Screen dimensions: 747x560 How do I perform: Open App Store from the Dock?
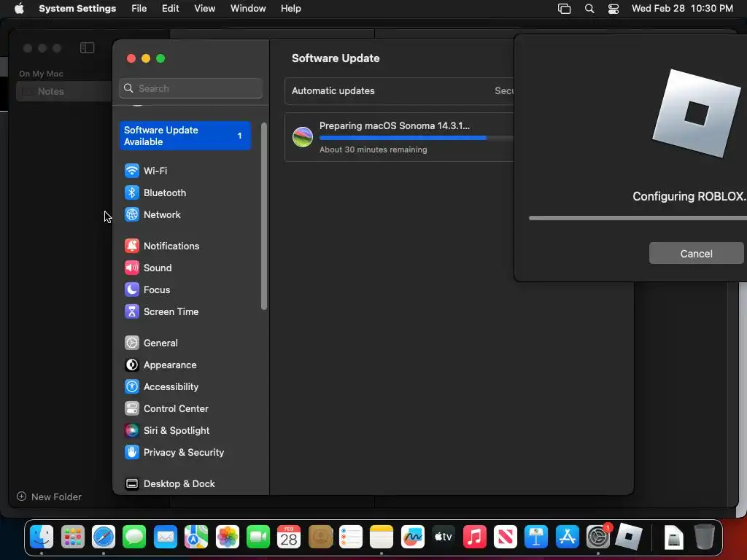[567, 537]
